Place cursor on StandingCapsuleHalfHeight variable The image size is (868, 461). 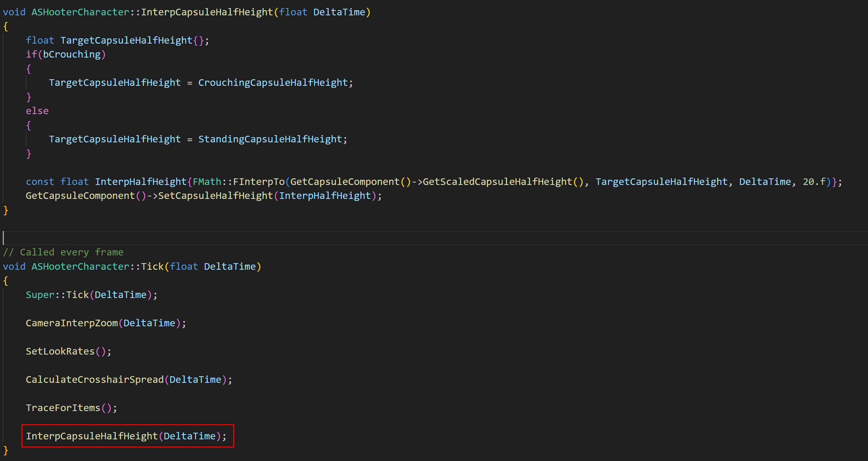pyautogui.click(x=270, y=139)
